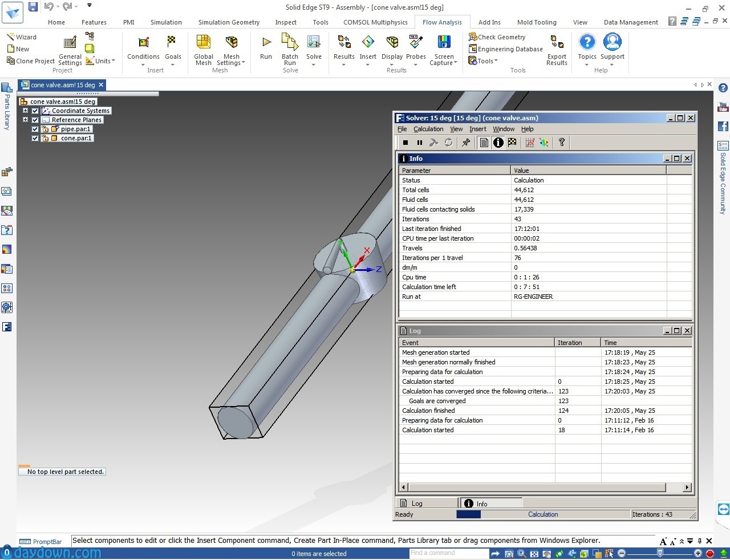This screenshot has height=560, width=730.
Task: Click Global Mesh icon
Action: point(204,50)
